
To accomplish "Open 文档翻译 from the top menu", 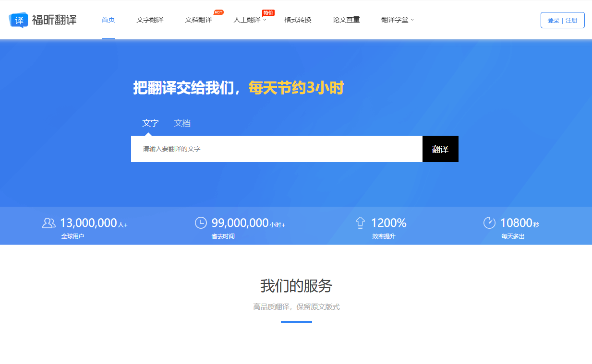I will tap(198, 20).
